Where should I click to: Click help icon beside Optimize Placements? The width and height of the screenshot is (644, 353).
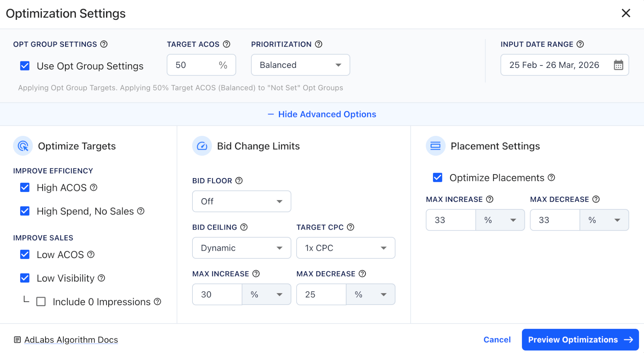(x=551, y=178)
